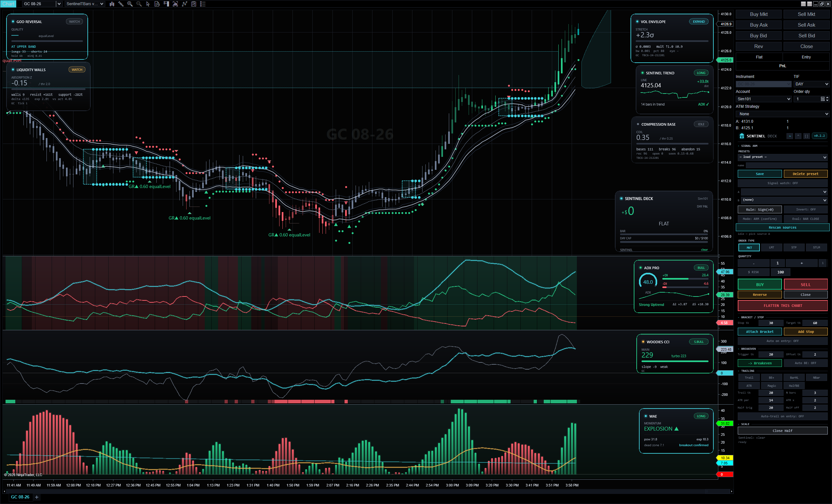Select the Magic trailing mode
832x504 pixels.
pyautogui.click(x=771, y=386)
